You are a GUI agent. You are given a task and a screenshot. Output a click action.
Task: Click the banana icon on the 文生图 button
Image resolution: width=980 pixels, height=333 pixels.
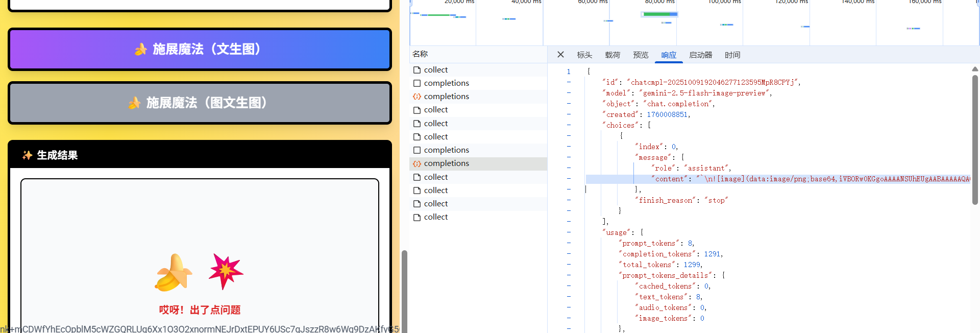click(141, 49)
